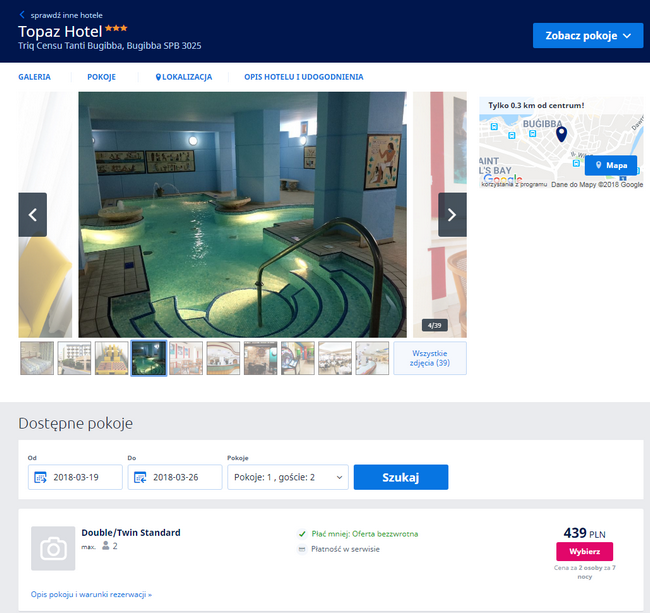Open 'Opis pokoju i warunki rezerwacji' link
The width and height of the screenshot is (650, 613).
(x=91, y=594)
